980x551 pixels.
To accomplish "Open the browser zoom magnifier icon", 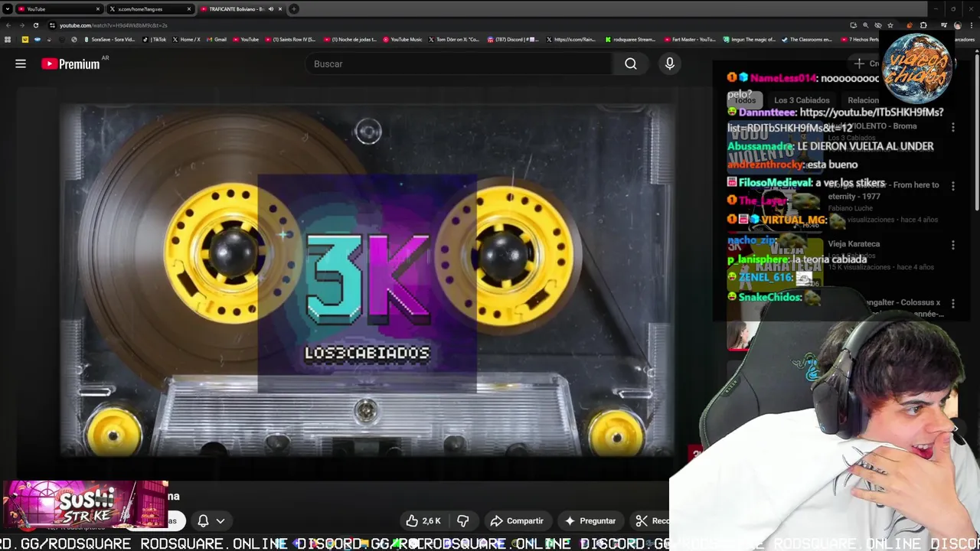I will [x=865, y=25].
